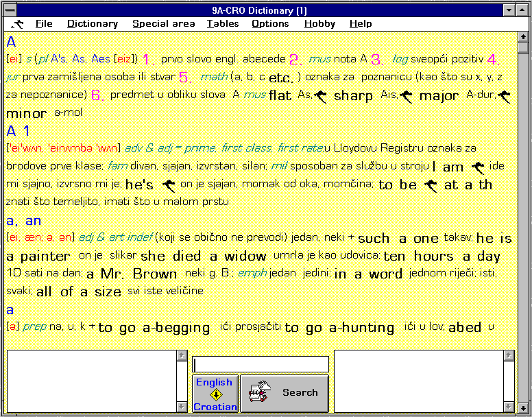Expand the Special area menu
Screen dimensions: 532x417
(x=163, y=24)
